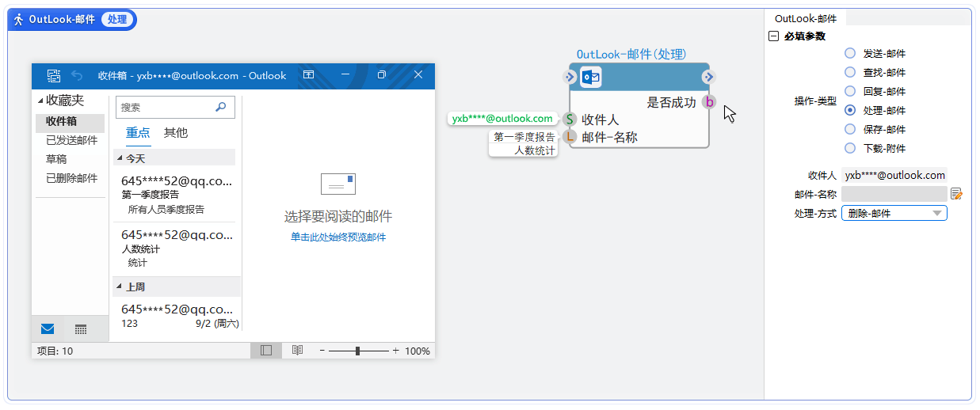Open the 第一季度报告 email in the list
980x410 pixels.
pyautogui.click(x=176, y=195)
